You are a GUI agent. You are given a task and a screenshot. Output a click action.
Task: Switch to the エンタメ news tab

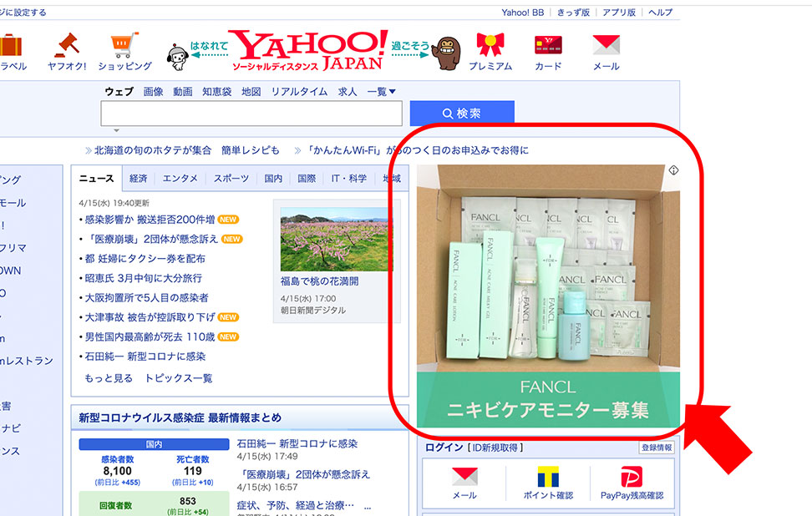point(180,179)
